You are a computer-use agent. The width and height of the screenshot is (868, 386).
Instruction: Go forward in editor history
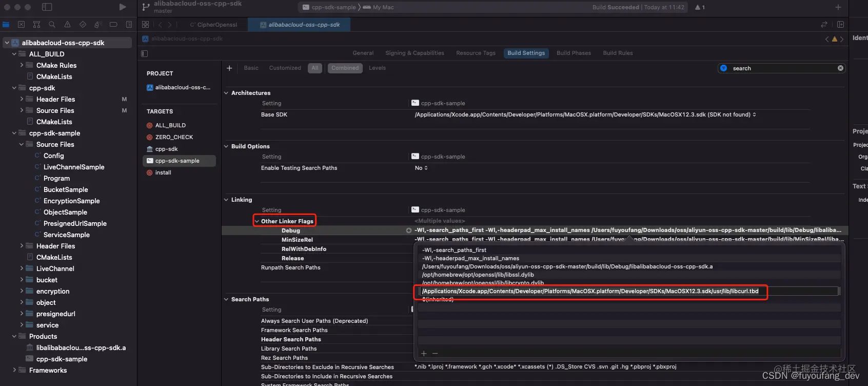tap(170, 25)
